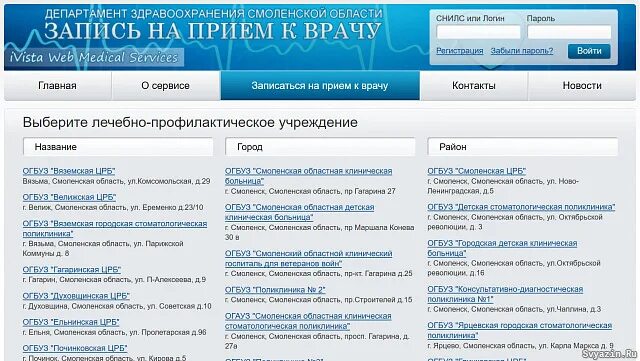Image resolution: width=640 pixels, height=361 pixels.
Task: Click the Войти login button
Action: coord(589,51)
